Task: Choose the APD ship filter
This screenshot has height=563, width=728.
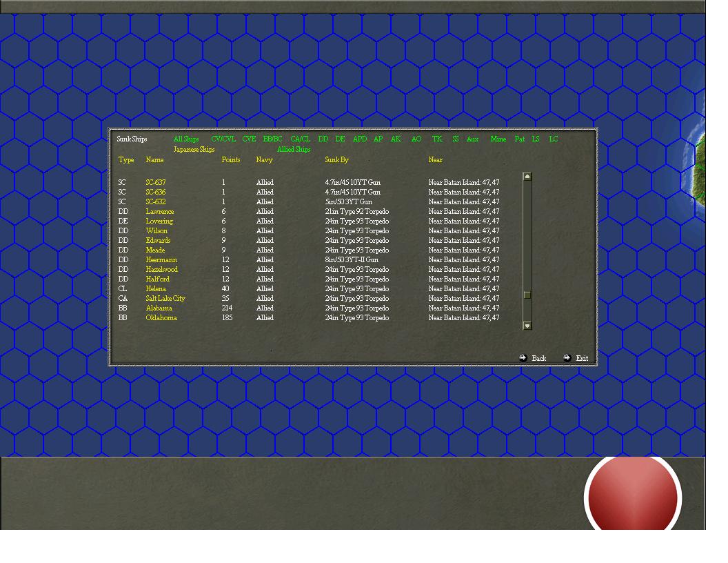Action: pos(360,139)
